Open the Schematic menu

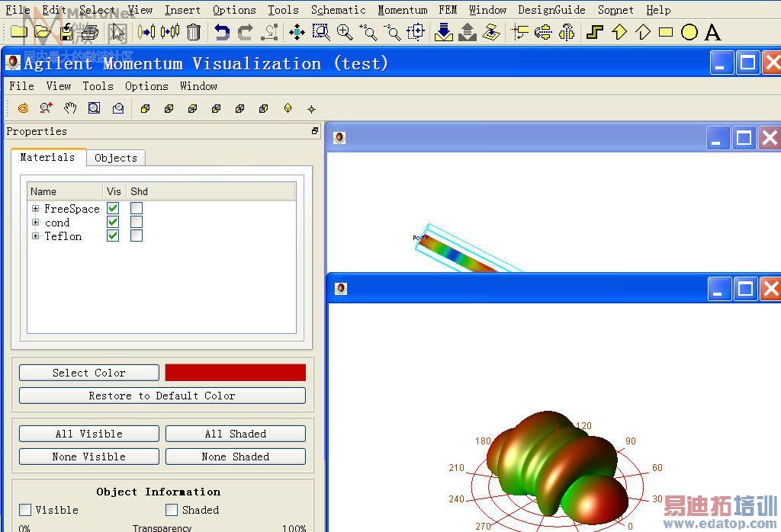point(338,10)
